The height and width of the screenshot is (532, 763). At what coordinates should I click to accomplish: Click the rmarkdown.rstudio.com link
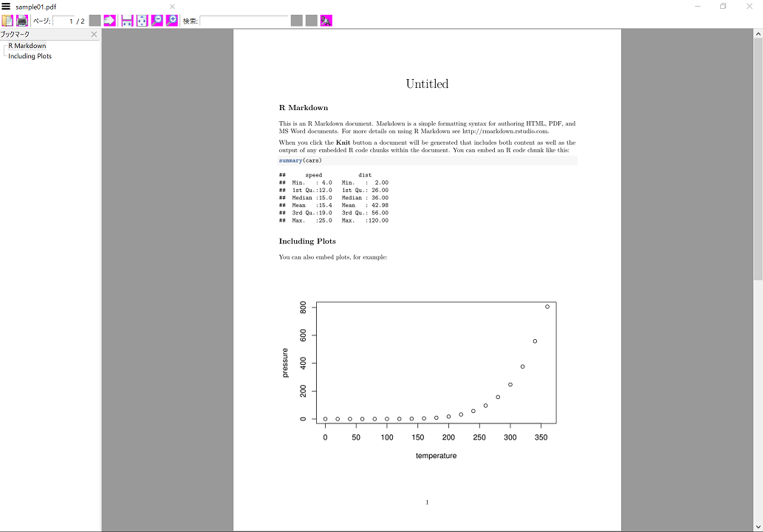pyautogui.click(x=505, y=131)
